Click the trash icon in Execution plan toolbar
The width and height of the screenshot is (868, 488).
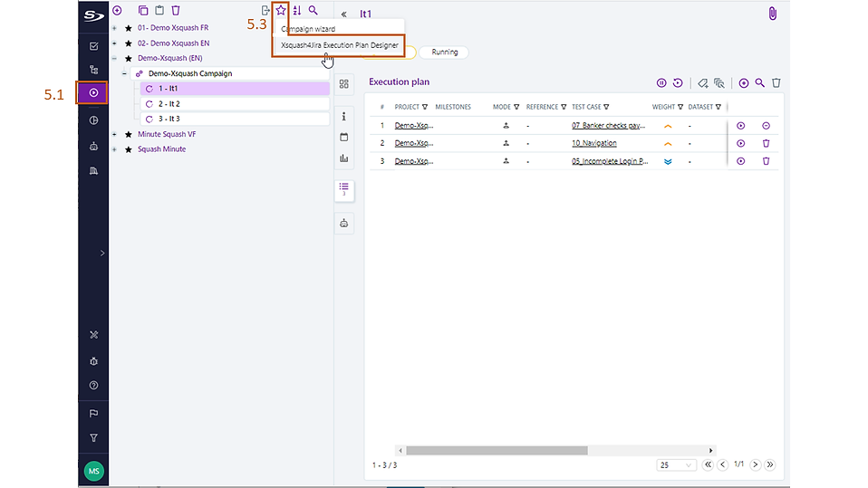[776, 83]
